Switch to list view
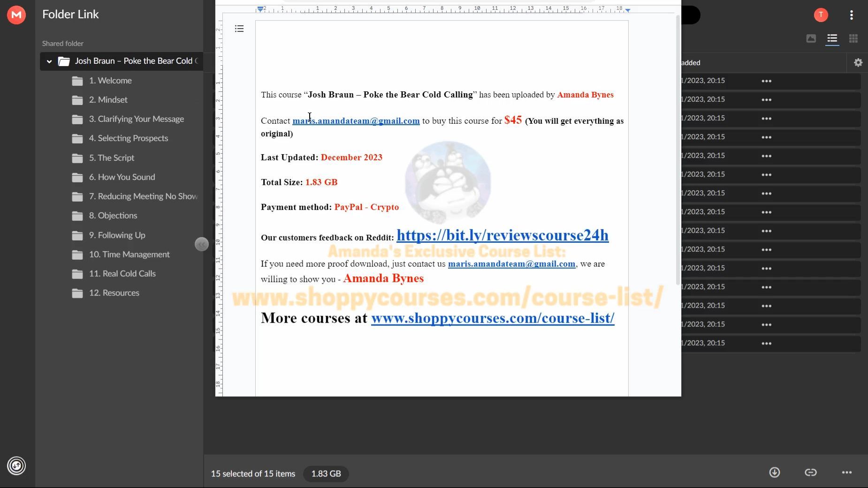868x488 pixels. 832,38
